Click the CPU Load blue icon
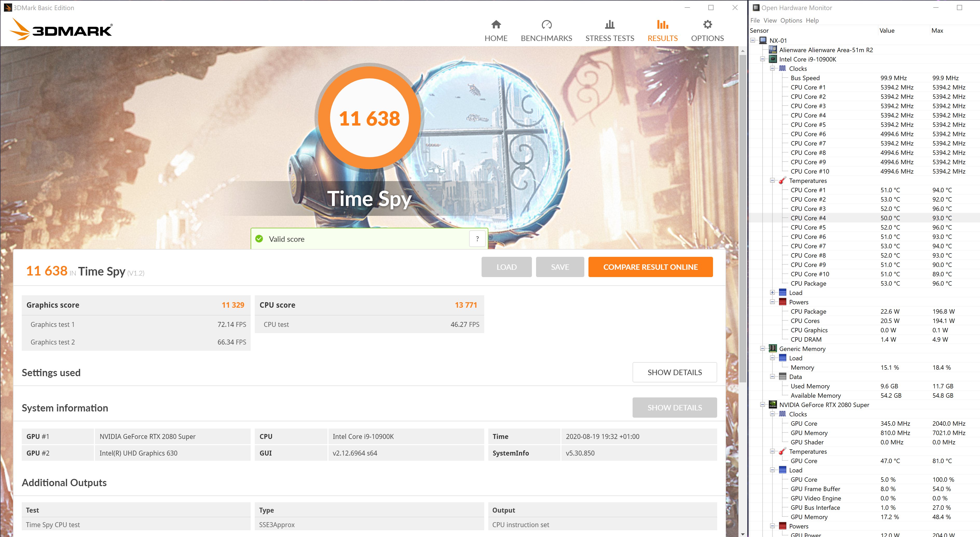 (x=782, y=292)
